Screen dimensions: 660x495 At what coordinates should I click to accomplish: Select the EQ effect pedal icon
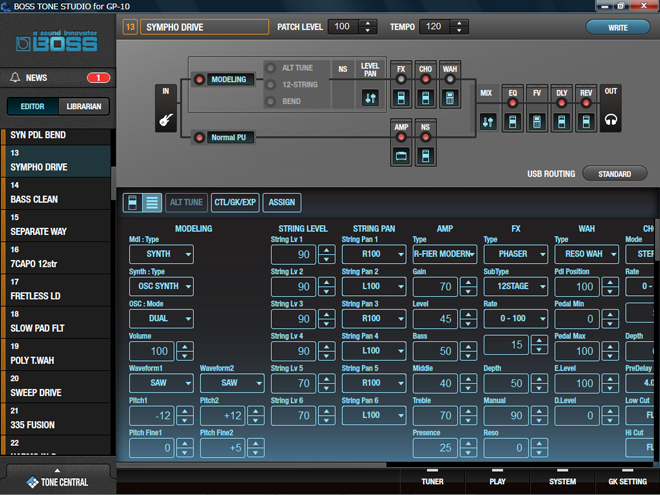513,121
